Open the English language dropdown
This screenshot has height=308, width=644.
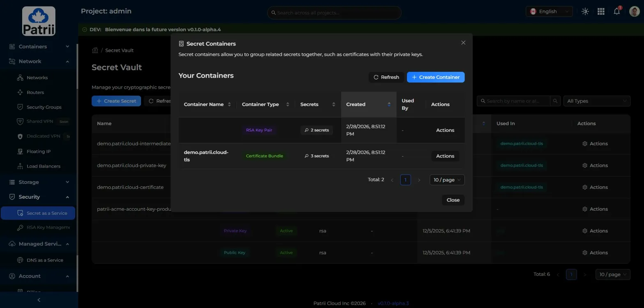point(549,11)
